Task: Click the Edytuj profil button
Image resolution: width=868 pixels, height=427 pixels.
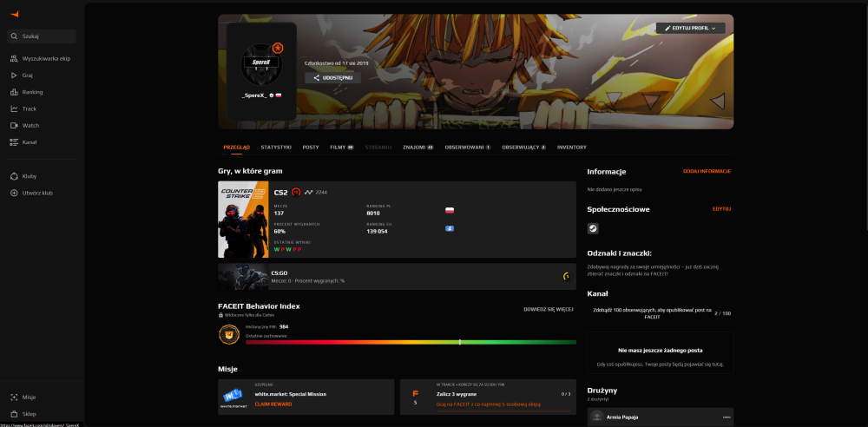Action: tap(690, 28)
